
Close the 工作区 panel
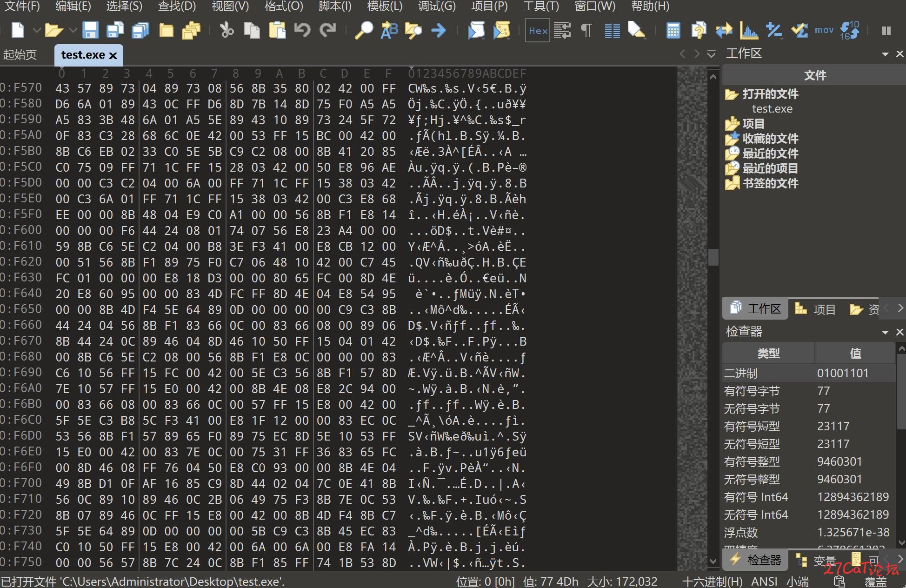(x=899, y=54)
